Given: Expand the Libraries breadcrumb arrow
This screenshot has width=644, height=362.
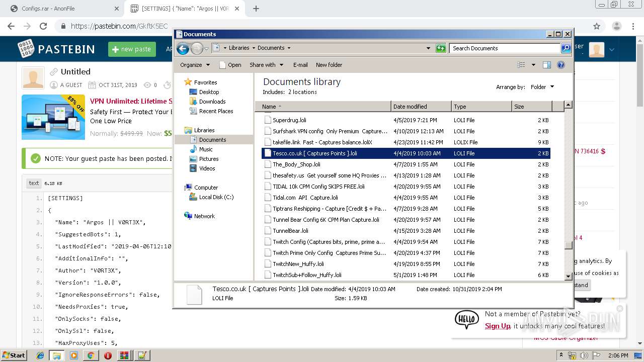Looking at the screenshot, I should (254, 48).
